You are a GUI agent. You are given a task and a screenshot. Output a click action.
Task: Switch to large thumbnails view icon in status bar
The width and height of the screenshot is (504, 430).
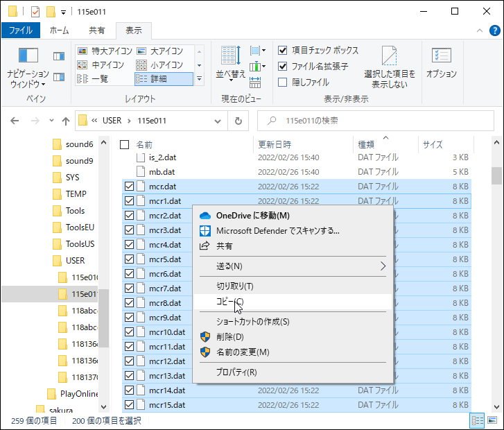tap(492, 420)
